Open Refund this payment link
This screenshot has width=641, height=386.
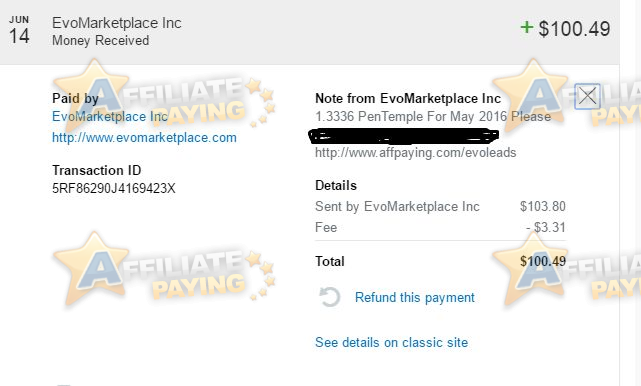(415, 297)
